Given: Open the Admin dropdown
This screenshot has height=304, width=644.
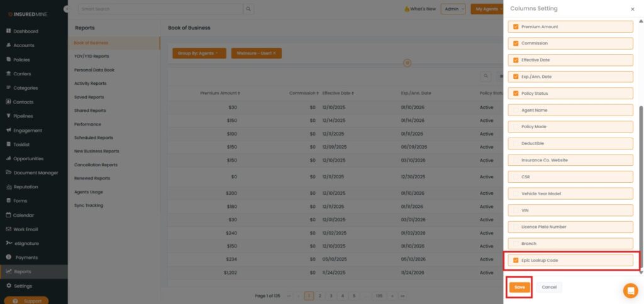Looking at the screenshot, I should tap(453, 9).
